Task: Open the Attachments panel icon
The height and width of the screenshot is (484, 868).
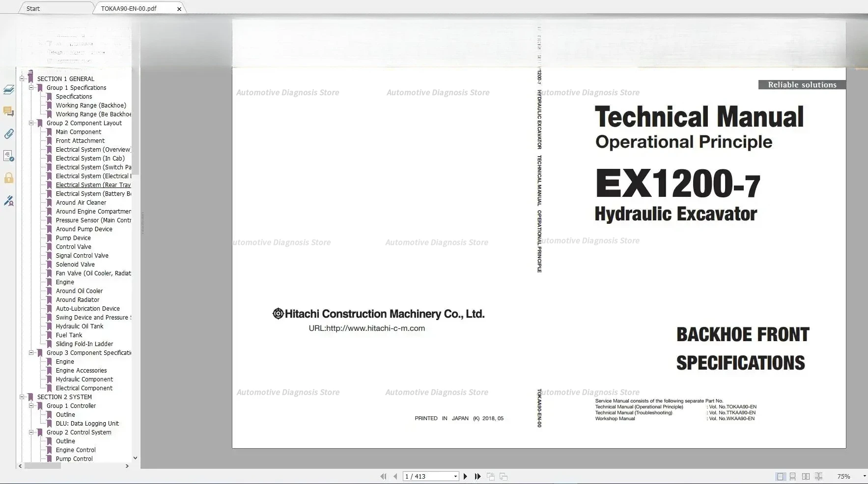Action: (x=9, y=134)
